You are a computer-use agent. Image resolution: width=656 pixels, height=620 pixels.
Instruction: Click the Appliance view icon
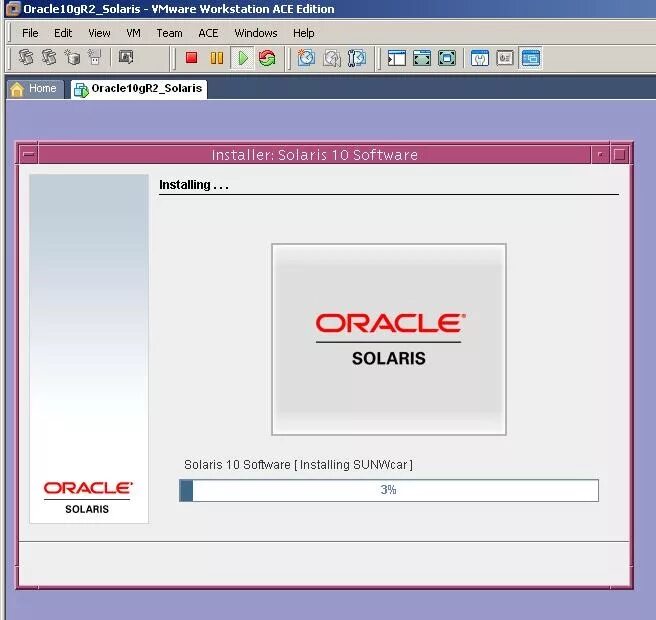coord(505,58)
